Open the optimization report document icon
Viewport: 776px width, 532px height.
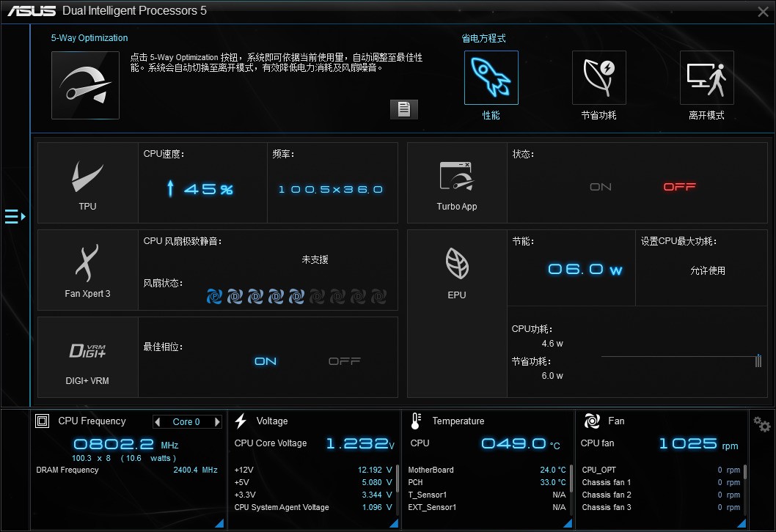point(404,109)
